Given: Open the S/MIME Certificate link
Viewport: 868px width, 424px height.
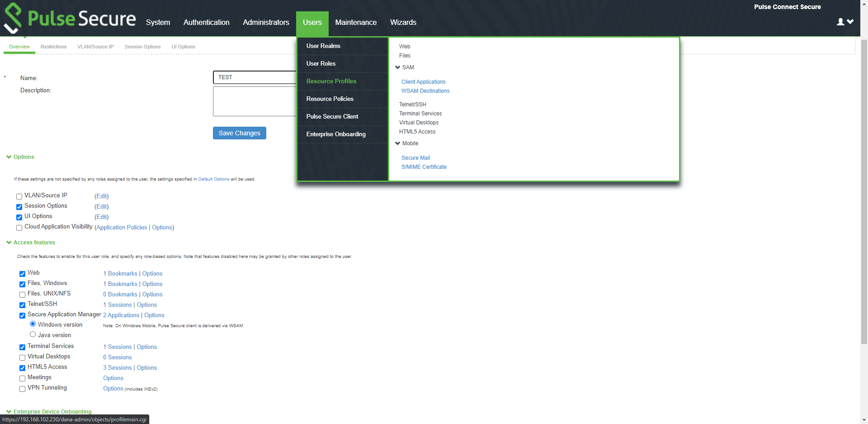Looking at the screenshot, I should [424, 167].
